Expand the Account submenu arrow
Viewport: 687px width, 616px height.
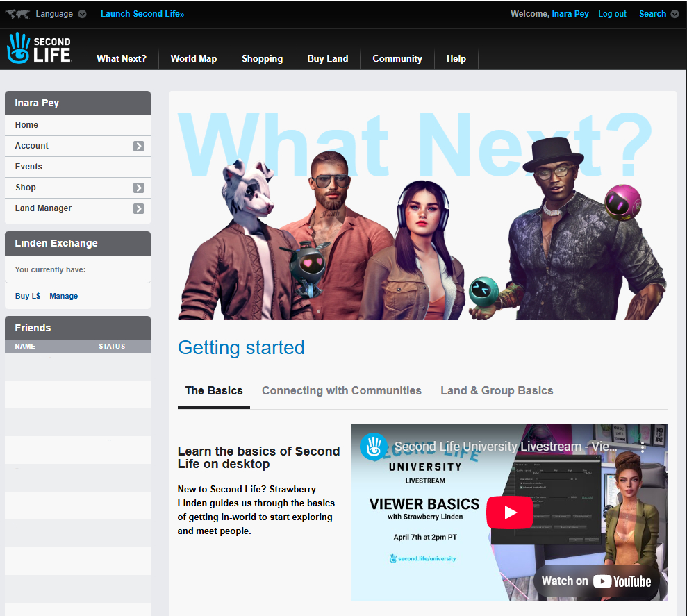point(138,146)
